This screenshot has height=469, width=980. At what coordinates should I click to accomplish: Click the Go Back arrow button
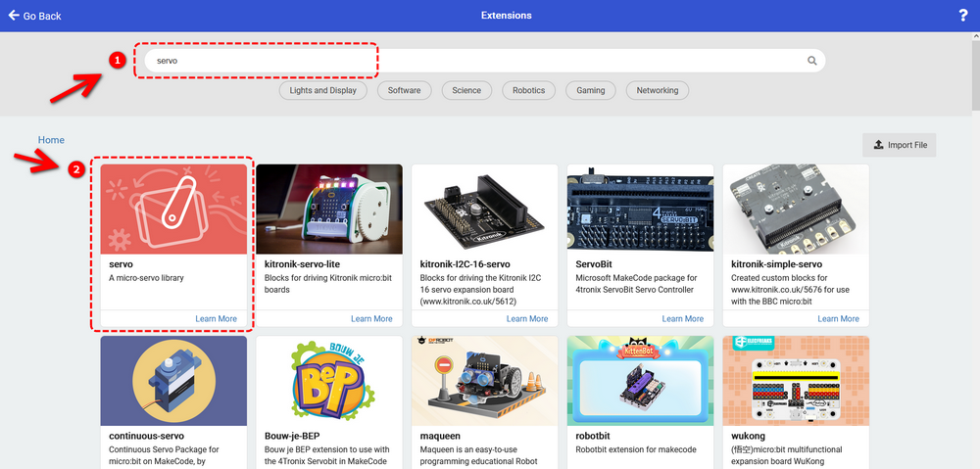pos(34,16)
